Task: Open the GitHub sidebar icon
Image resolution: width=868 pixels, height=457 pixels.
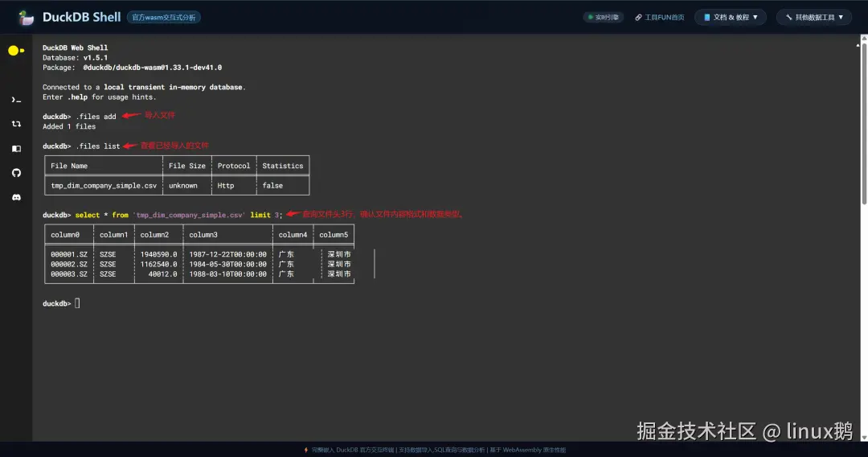Action: pos(16,173)
